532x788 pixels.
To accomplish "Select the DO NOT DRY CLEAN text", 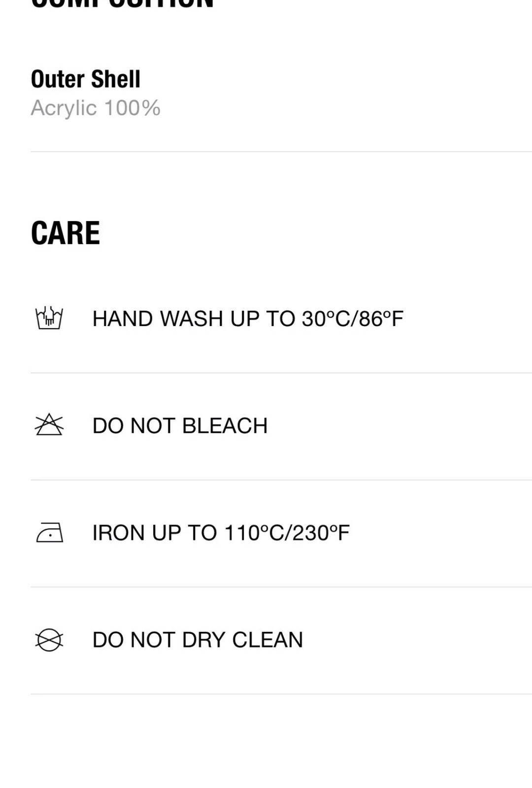I will click(198, 640).
